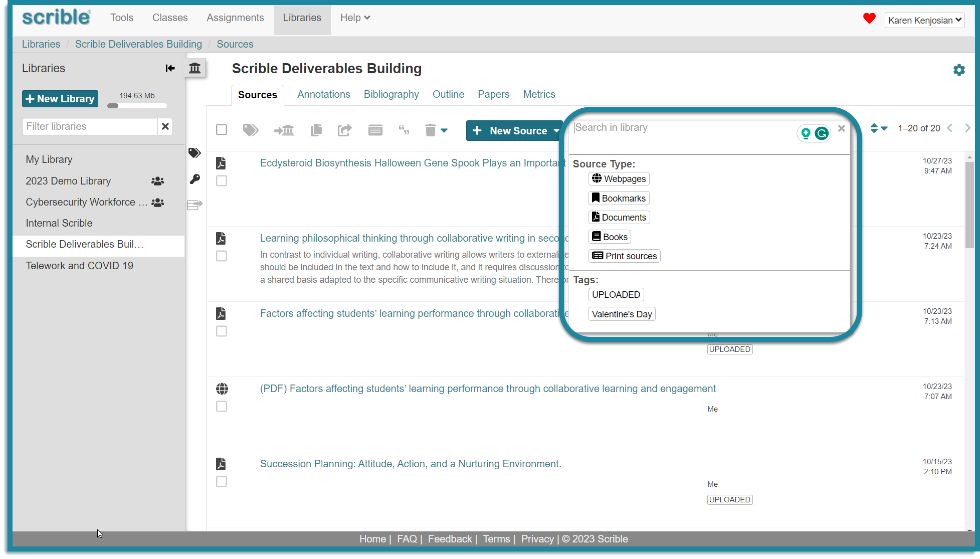Open the Assignments menu
The height and width of the screenshot is (559, 980).
(235, 18)
